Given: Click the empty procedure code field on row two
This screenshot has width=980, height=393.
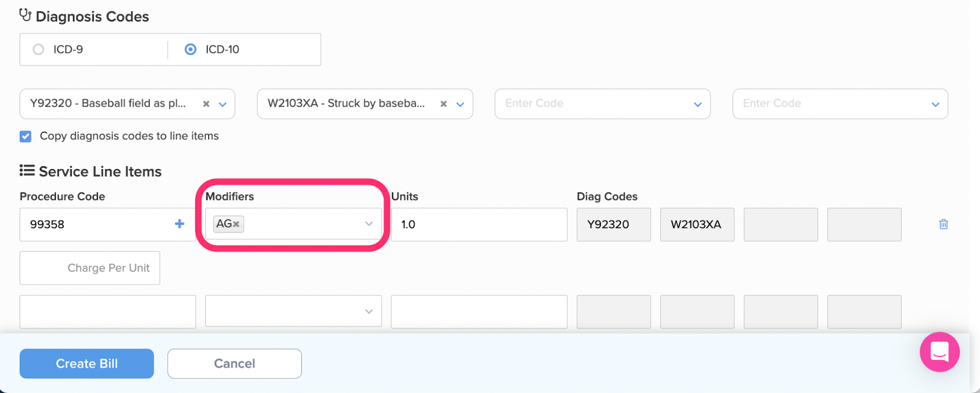Looking at the screenshot, I should [x=107, y=311].
